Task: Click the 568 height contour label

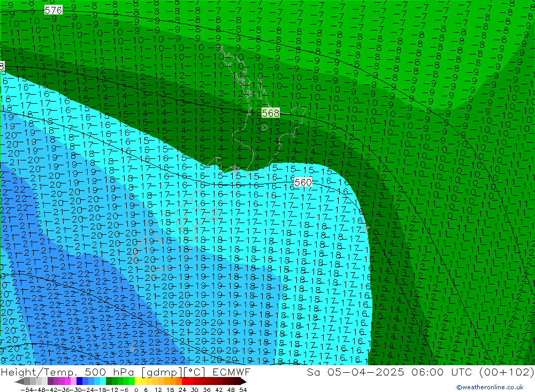Action: (x=271, y=113)
